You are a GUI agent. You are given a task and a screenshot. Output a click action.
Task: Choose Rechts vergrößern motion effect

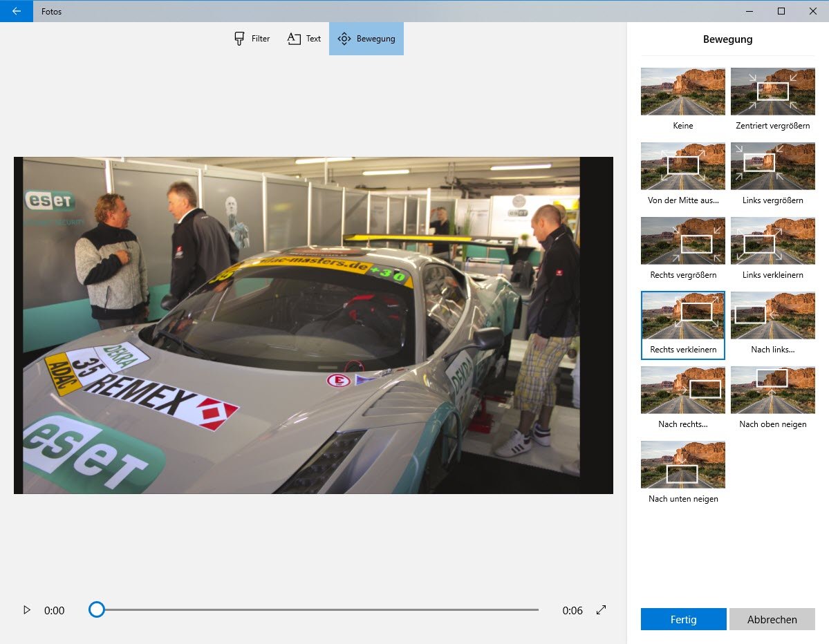[x=682, y=240]
